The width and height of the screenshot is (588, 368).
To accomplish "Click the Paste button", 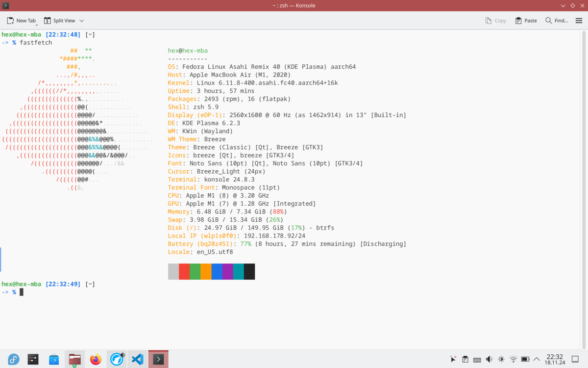I will click(x=525, y=21).
